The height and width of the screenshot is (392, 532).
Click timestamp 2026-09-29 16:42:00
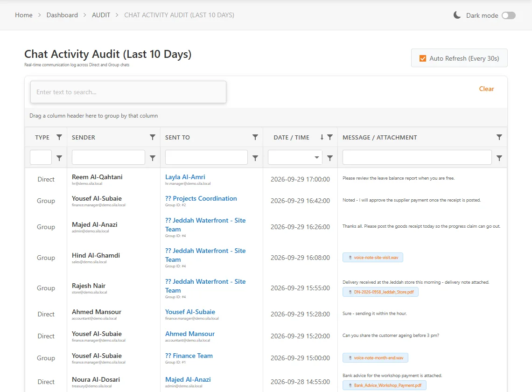(300, 201)
